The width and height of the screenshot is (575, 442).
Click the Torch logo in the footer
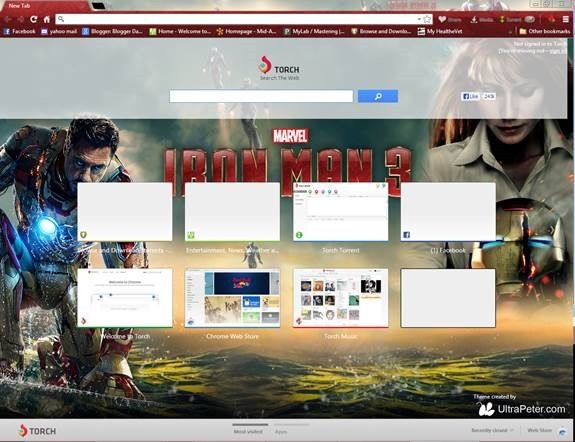pos(37,431)
